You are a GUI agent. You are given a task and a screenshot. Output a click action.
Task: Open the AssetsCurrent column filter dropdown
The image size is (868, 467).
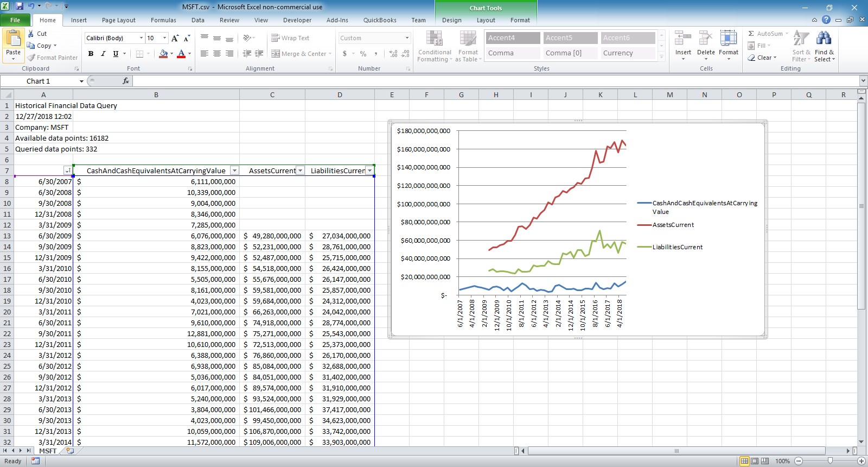[300, 171]
